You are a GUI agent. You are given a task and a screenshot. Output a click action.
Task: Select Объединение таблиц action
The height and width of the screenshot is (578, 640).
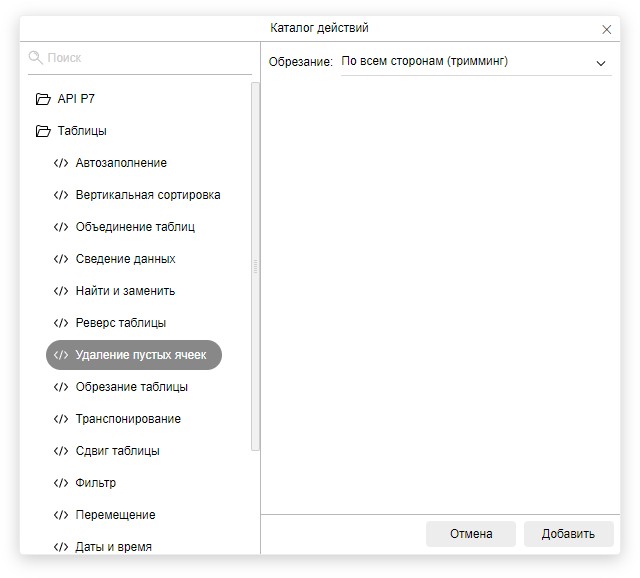135,227
